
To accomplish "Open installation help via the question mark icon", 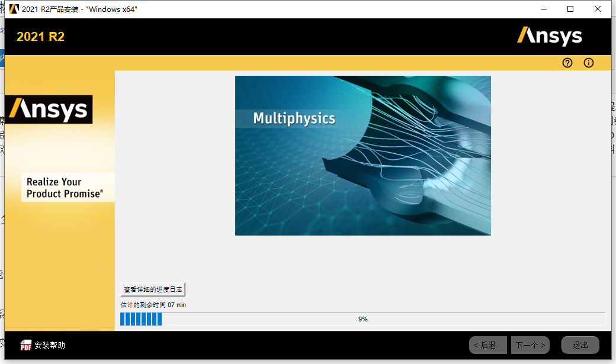I will coord(567,63).
